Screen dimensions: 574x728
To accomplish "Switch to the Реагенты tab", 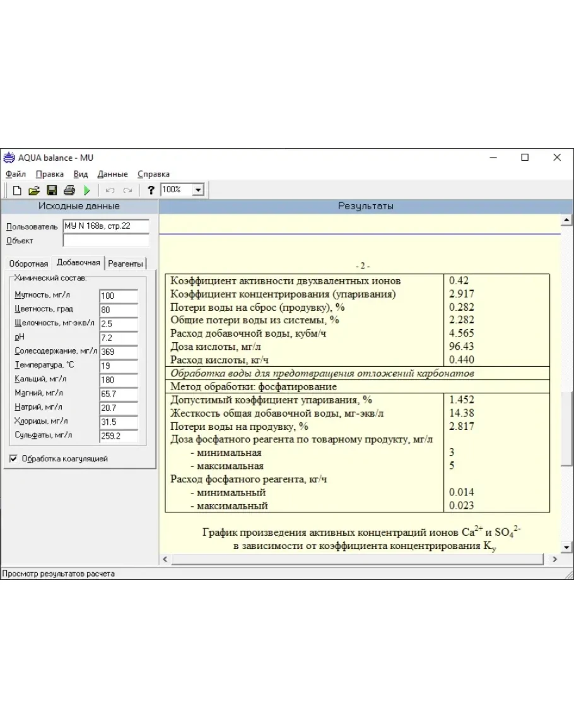I will click(126, 263).
